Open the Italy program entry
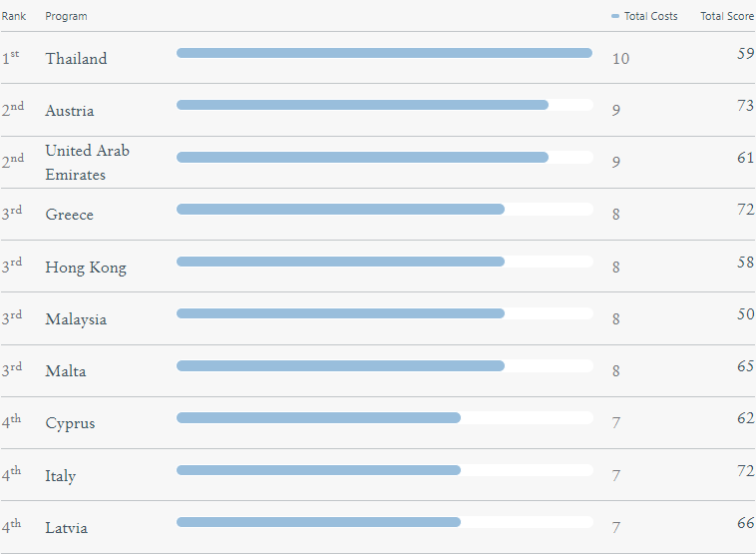 tap(60, 476)
